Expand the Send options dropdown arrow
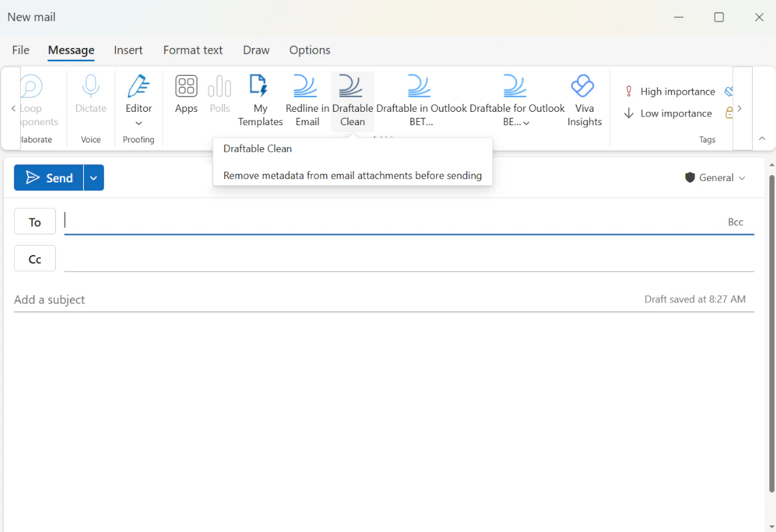The height and width of the screenshot is (532, 776). (x=94, y=178)
